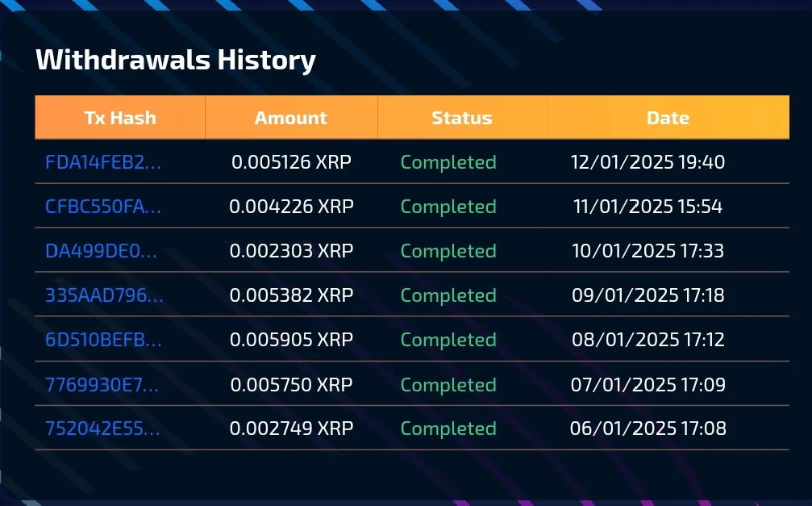Open the 752042E55... transaction hash link
812x506 pixels.
click(x=102, y=429)
